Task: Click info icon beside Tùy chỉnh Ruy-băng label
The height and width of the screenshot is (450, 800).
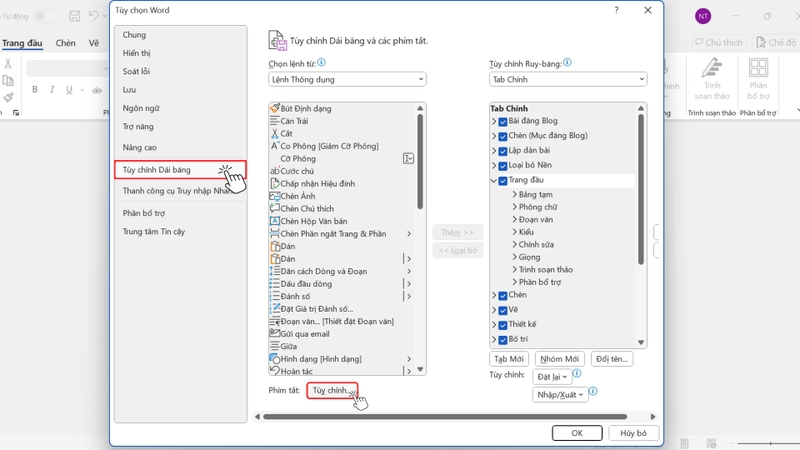Action: (x=567, y=63)
